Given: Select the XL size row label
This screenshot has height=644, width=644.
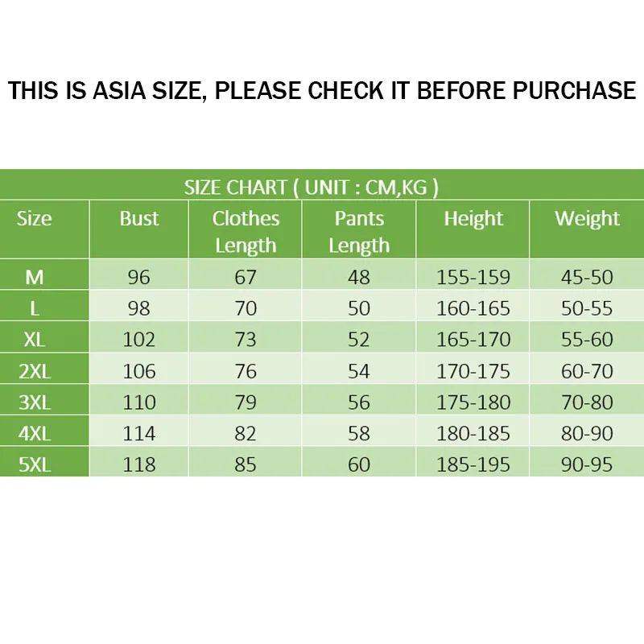Looking at the screenshot, I should (x=35, y=340).
